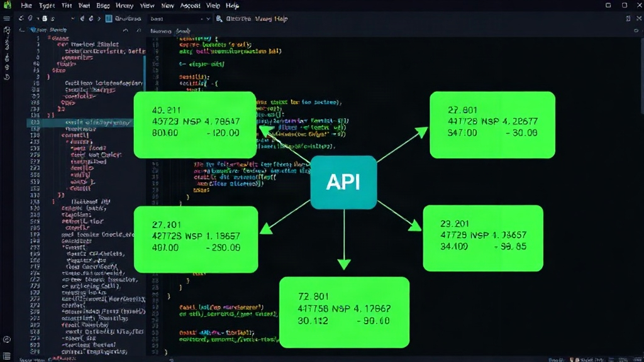Click the green app logo icon
Viewport: 644px width, 362px height.
pyautogui.click(x=7, y=5)
